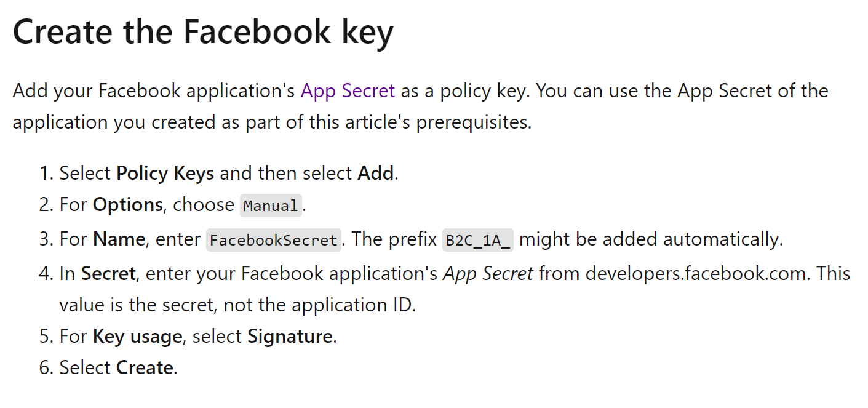Viewport: 868px width, 408px height.
Task: Click the bold Create word in step six
Action: point(145,368)
